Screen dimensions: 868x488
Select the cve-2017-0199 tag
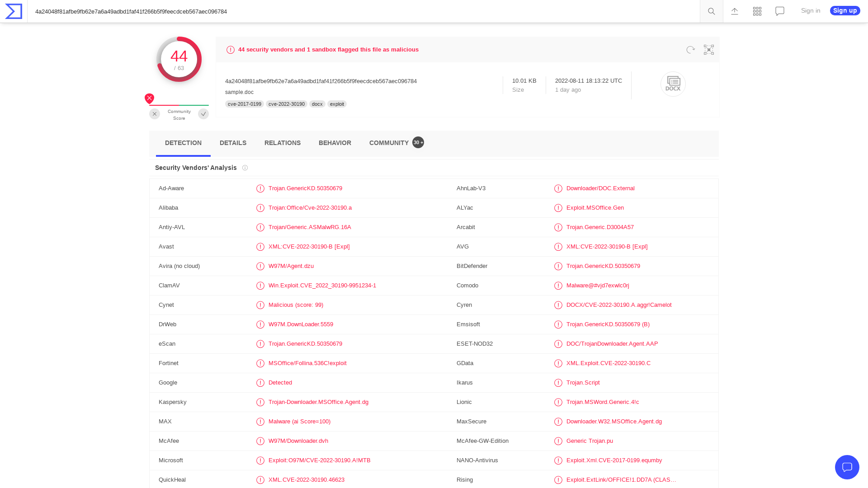click(245, 104)
